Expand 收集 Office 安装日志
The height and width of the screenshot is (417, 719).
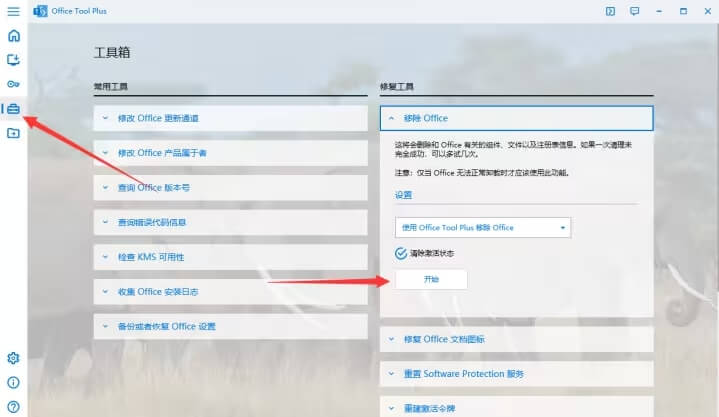pyautogui.click(x=231, y=292)
